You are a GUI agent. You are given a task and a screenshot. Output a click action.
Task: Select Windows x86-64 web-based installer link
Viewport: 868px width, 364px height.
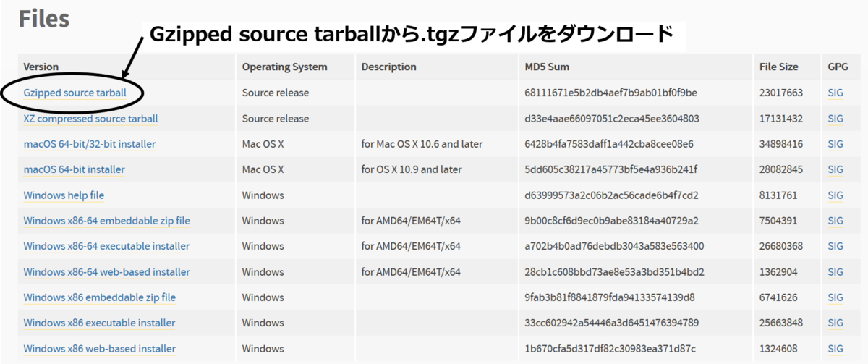pyautogui.click(x=106, y=272)
